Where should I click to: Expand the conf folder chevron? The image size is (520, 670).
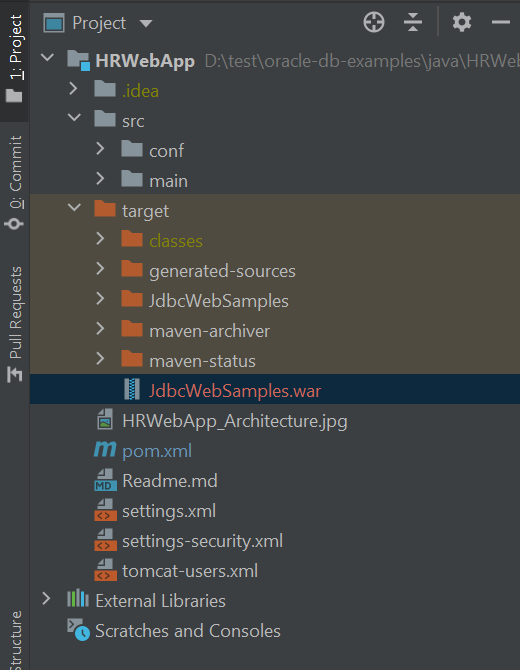click(100, 149)
